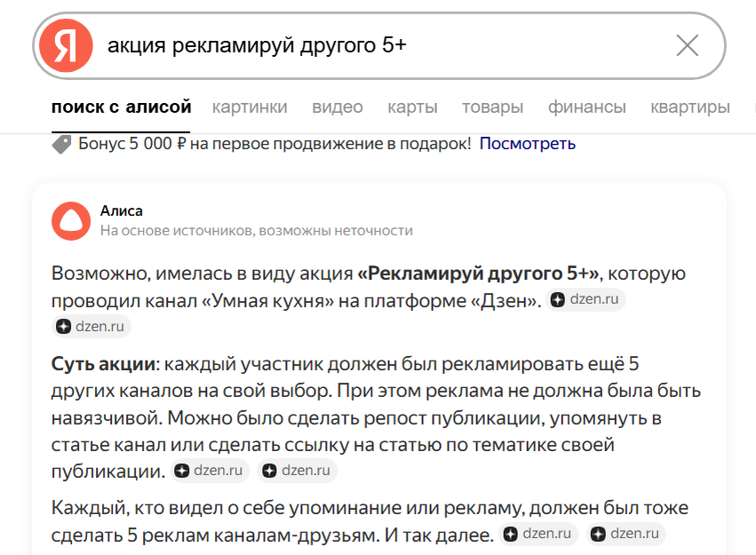Viewport: 756px width, 555px height.
Task: Click the bold 'Суть акции' label
Action: [104, 364]
